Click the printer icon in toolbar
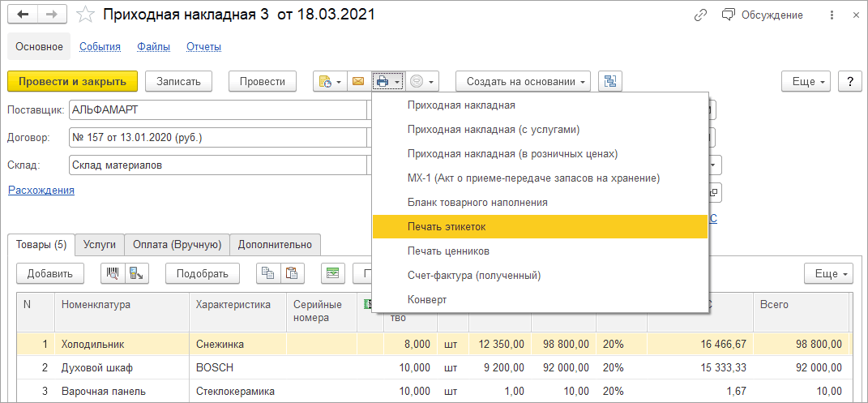Viewport: 868px width, 403px height. click(x=383, y=81)
